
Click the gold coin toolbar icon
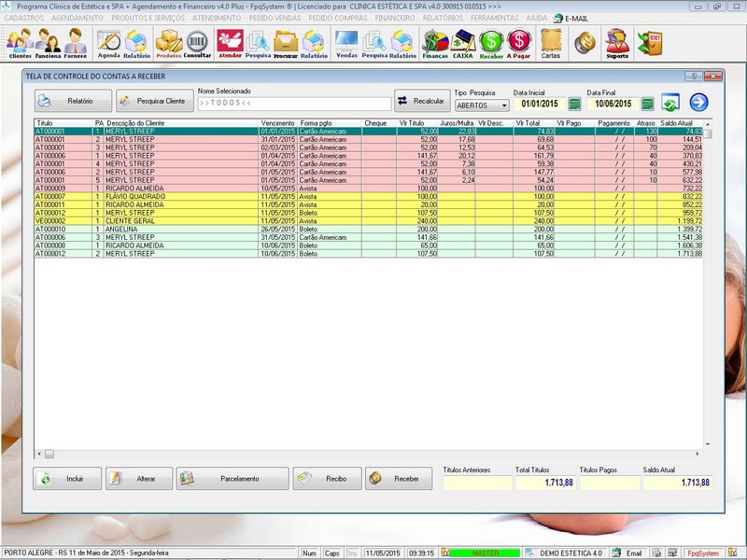point(585,43)
